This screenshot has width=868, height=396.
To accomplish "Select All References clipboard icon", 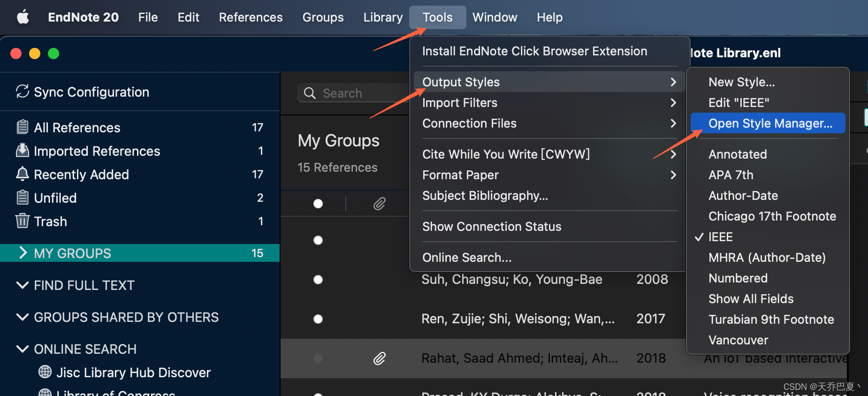I will pyautogui.click(x=22, y=127).
